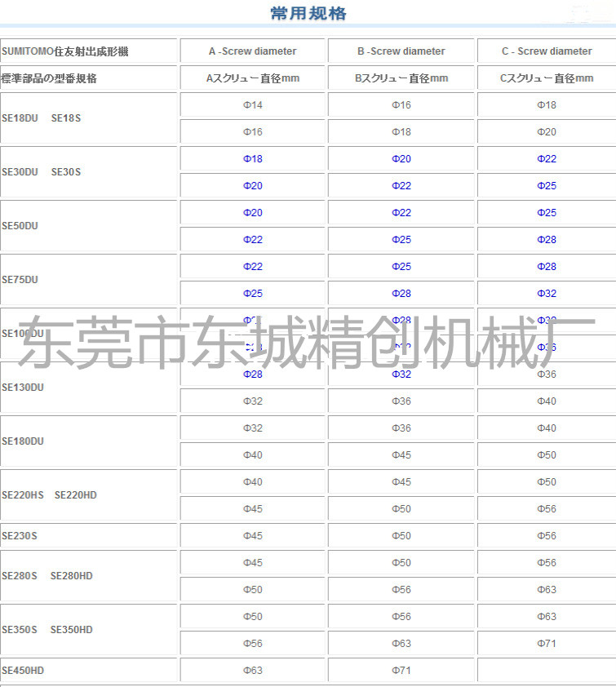Click the SE18S model label
616x687 pixels.
pos(66,118)
